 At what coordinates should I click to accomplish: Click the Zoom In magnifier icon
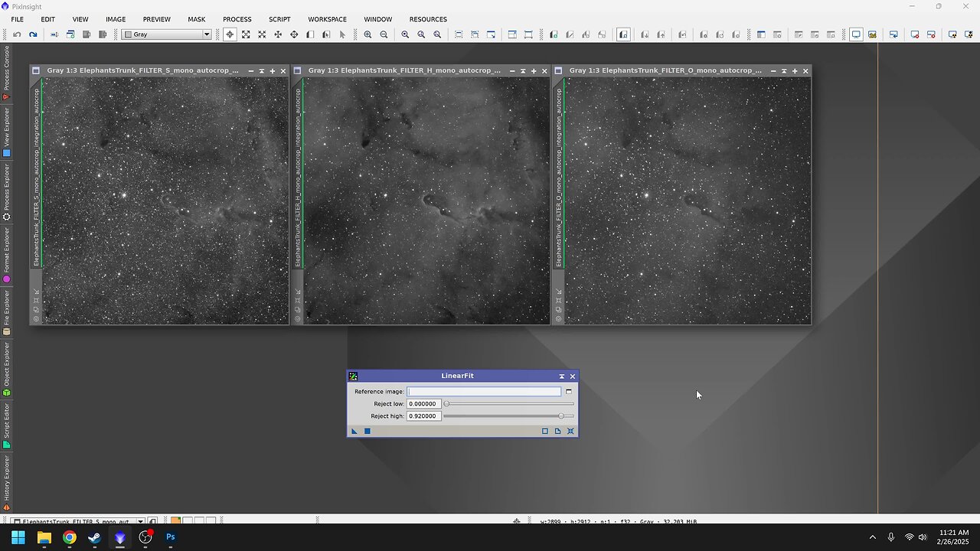(x=367, y=34)
